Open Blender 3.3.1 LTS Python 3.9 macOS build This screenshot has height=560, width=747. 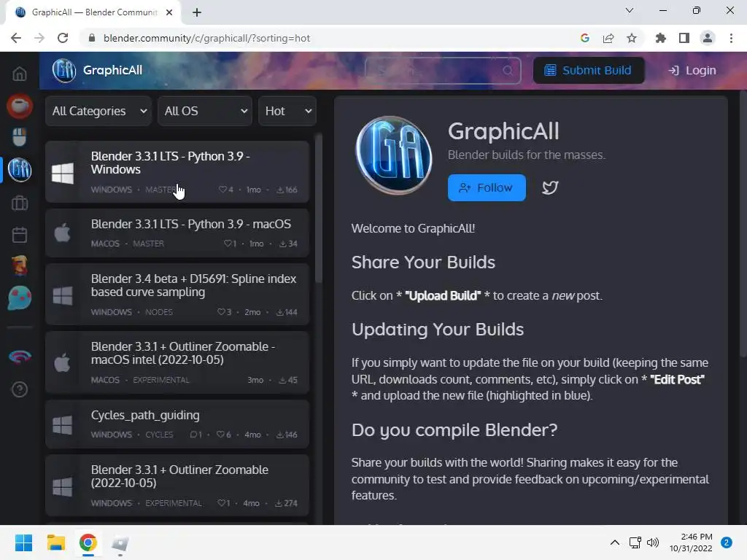pyautogui.click(x=177, y=233)
